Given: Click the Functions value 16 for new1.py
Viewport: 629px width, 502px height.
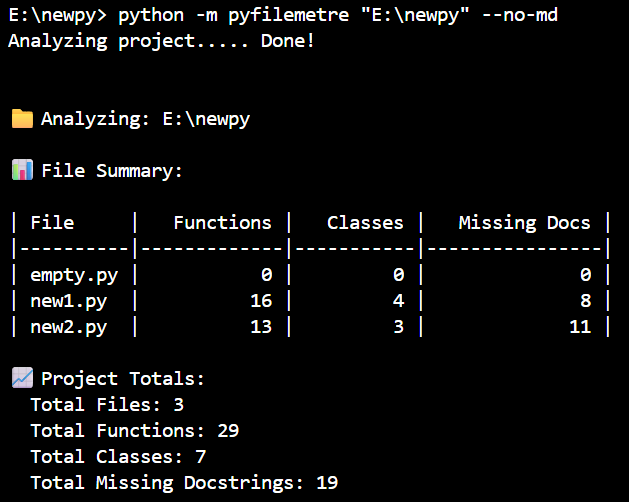Looking at the screenshot, I should pos(261,301).
